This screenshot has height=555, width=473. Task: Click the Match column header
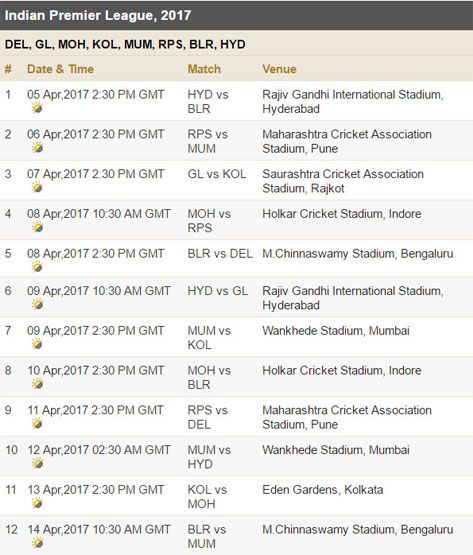[x=204, y=69]
